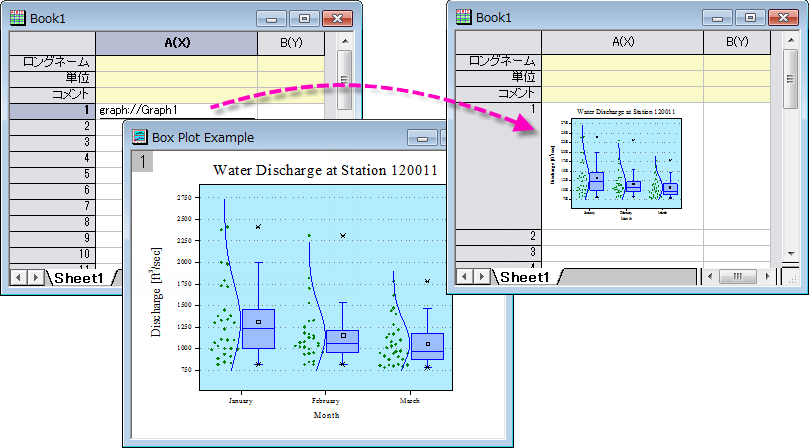The image size is (809, 448).
Task: Click コメント row label in right Book1
Action: (x=498, y=94)
